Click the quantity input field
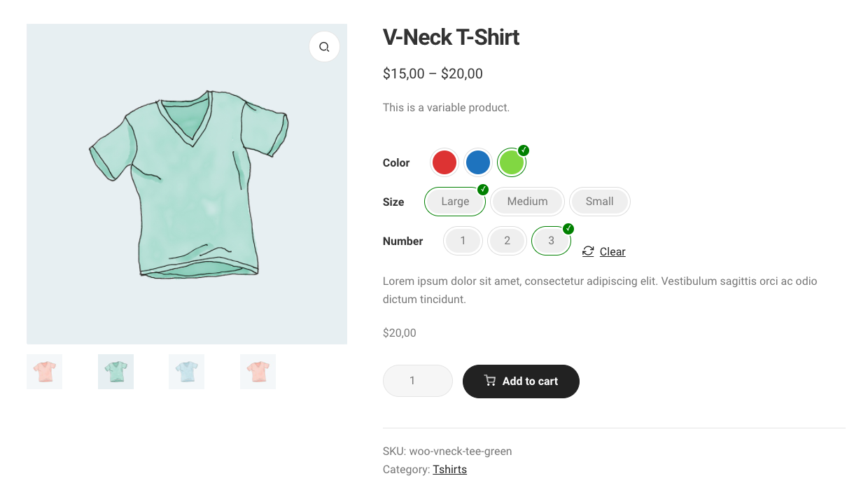 pos(417,381)
